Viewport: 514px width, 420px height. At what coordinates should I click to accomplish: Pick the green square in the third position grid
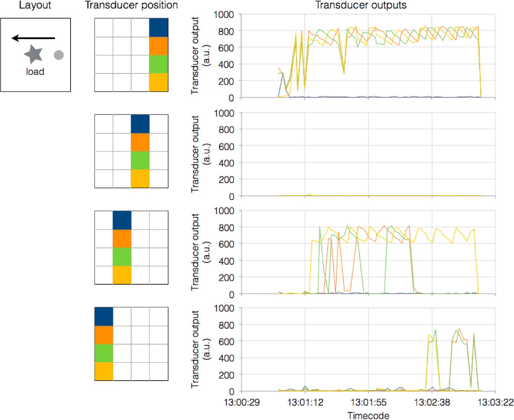[x=122, y=257]
